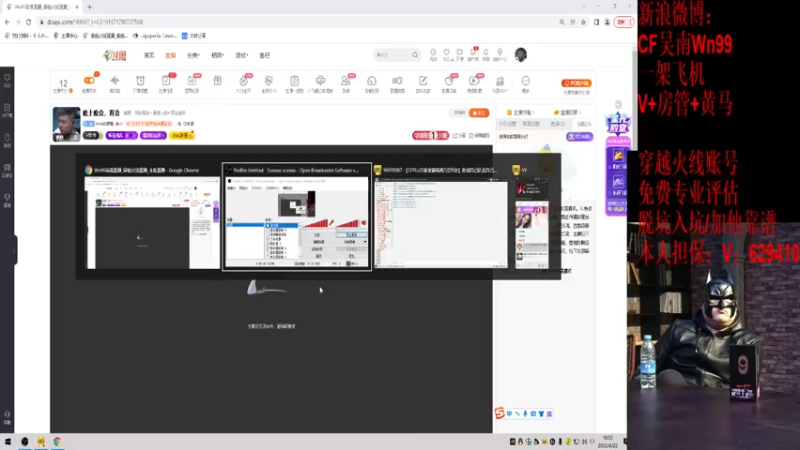Viewport: 800px width, 450px height.
Task: Expand the nav dropdown right after 分类
Action: [217, 55]
